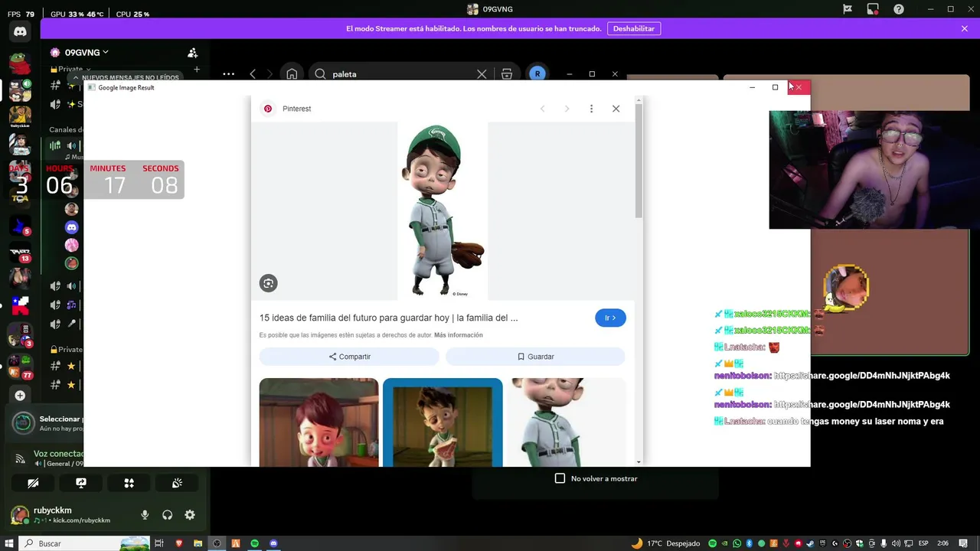Screen dimensions: 980x551
Task: Open the red-haired boy related thumbnail
Action: (x=318, y=422)
